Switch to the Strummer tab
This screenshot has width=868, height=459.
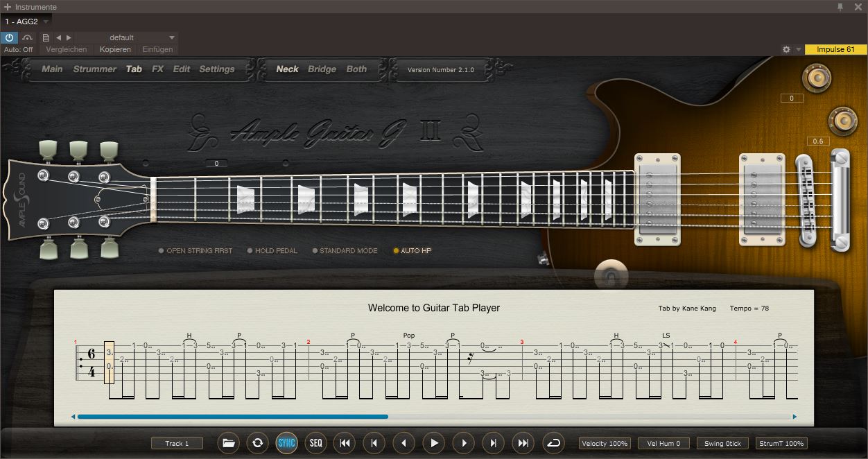pyautogui.click(x=95, y=69)
